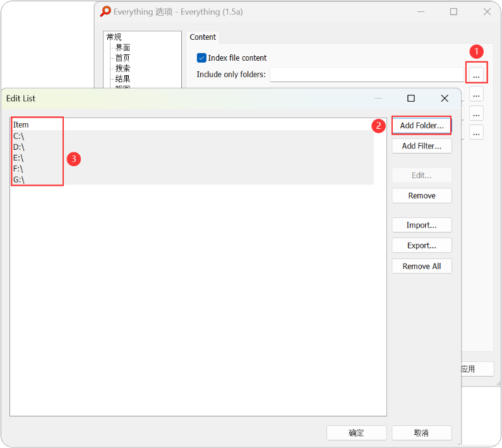Select the D:\ item in the list
This screenshot has height=448, width=502.
coord(192,147)
